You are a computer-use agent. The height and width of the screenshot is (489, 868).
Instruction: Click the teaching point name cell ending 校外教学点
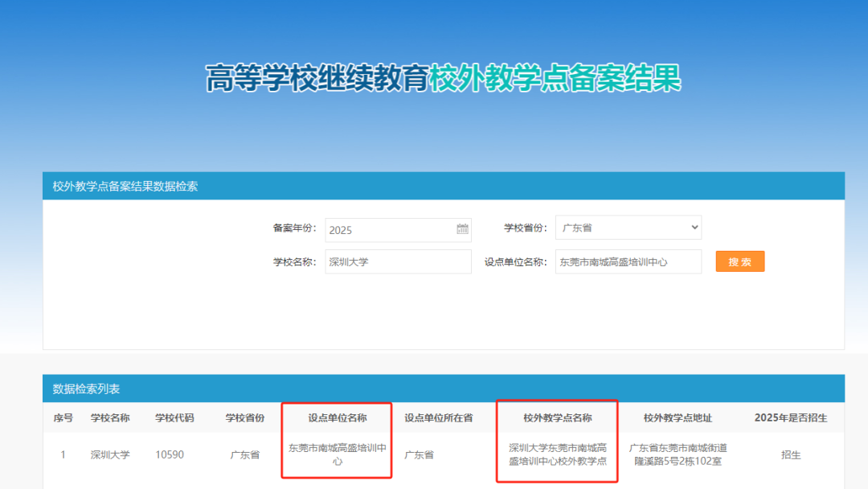coord(557,454)
